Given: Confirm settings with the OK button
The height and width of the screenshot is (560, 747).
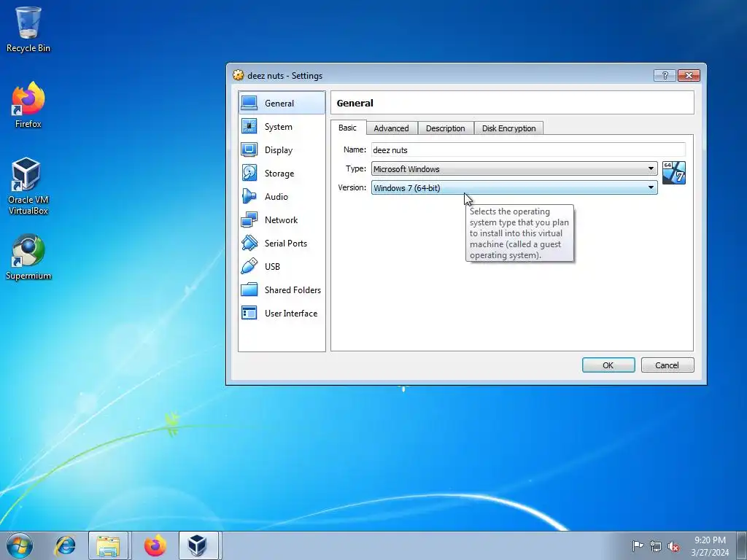Looking at the screenshot, I should [608, 365].
